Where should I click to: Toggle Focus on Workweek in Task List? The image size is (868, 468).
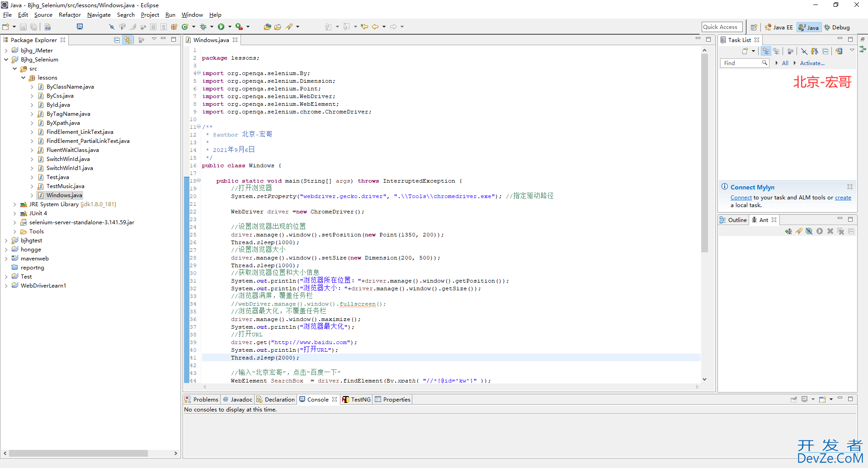click(790, 51)
